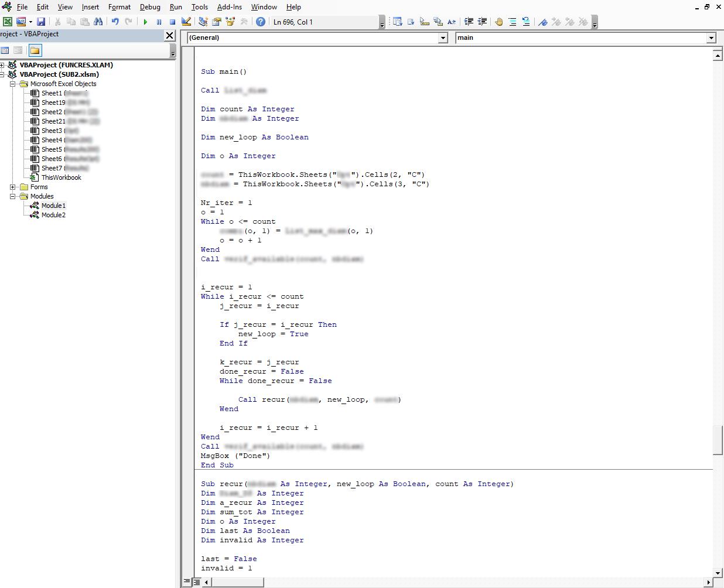Toggle breakpoint with the hand icon
This screenshot has height=588, width=724.
point(498,22)
